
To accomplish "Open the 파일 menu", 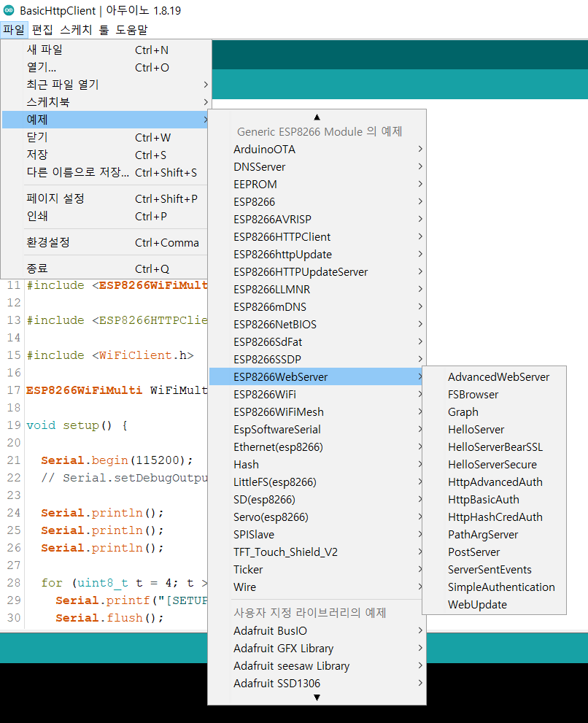I will point(15,30).
